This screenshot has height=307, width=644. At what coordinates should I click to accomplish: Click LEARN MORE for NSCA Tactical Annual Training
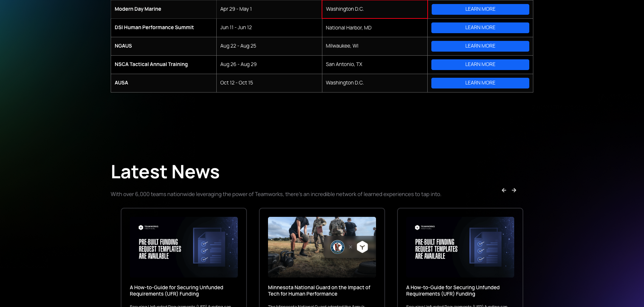[480, 64]
